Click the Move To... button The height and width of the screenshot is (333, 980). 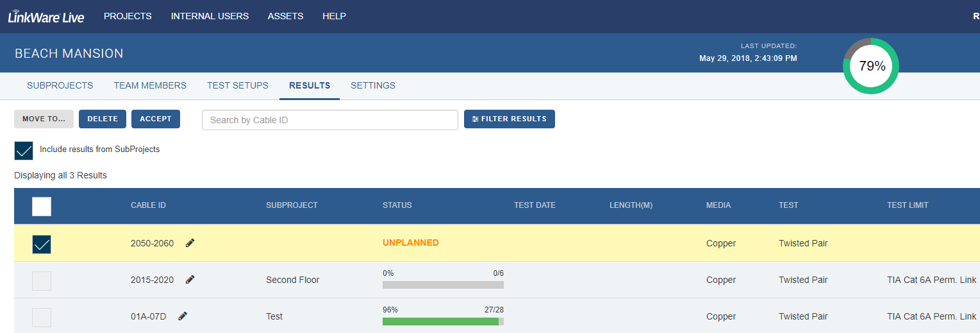pos(44,119)
